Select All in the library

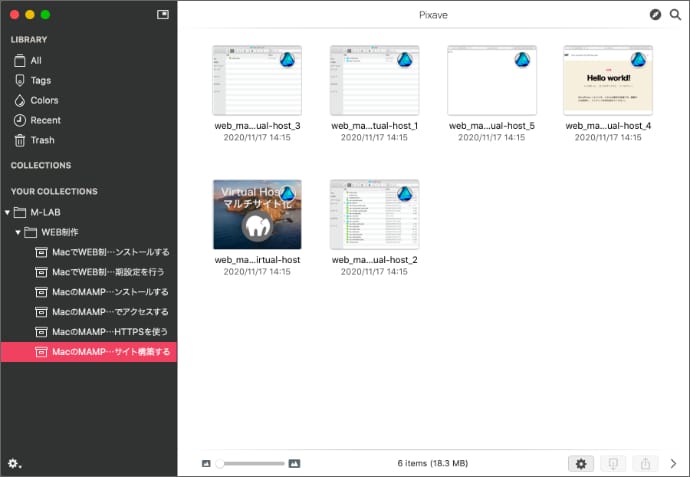[x=35, y=60]
